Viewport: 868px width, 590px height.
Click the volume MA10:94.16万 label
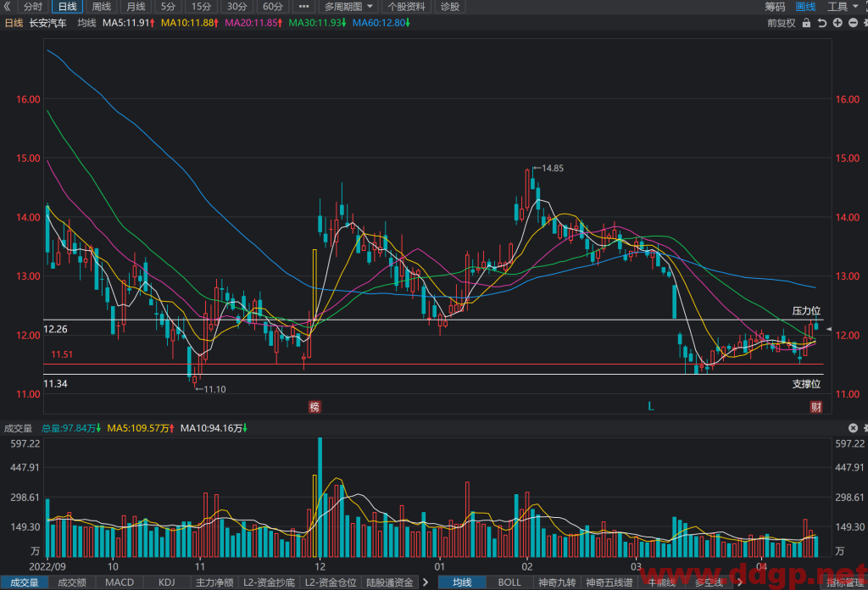214,428
